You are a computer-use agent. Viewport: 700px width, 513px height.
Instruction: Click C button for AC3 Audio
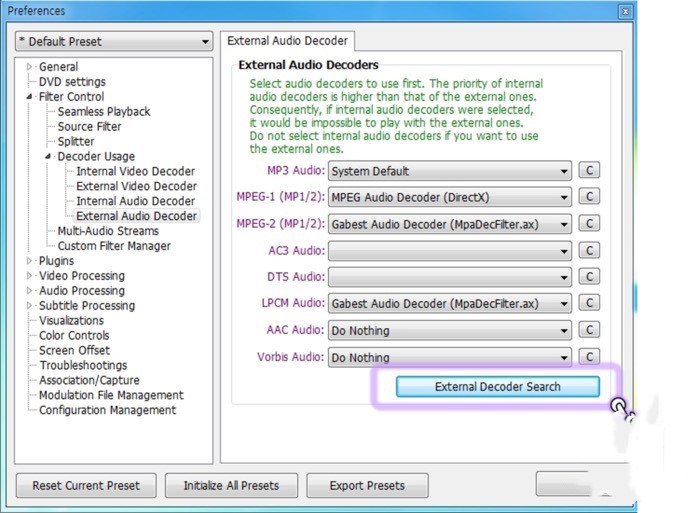589,250
